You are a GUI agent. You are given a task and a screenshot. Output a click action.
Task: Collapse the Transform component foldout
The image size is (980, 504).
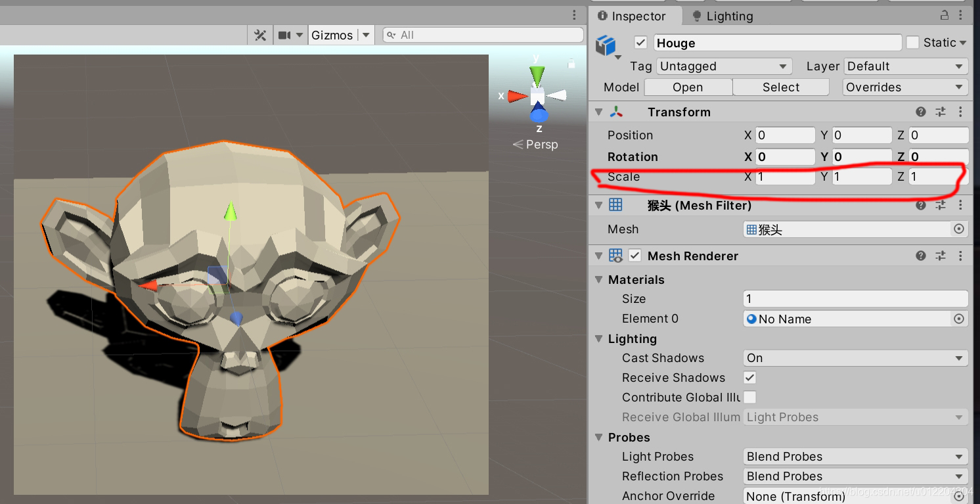click(598, 112)
